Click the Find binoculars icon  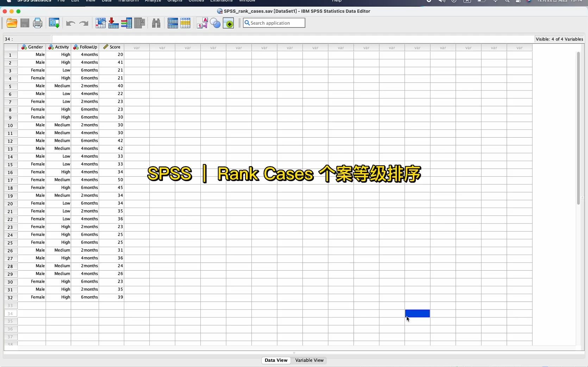click(x=156, y=24)
